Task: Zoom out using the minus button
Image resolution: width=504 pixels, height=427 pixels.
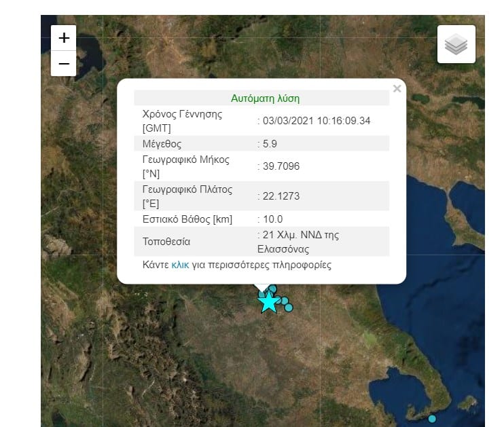Action: coord(64,64)
